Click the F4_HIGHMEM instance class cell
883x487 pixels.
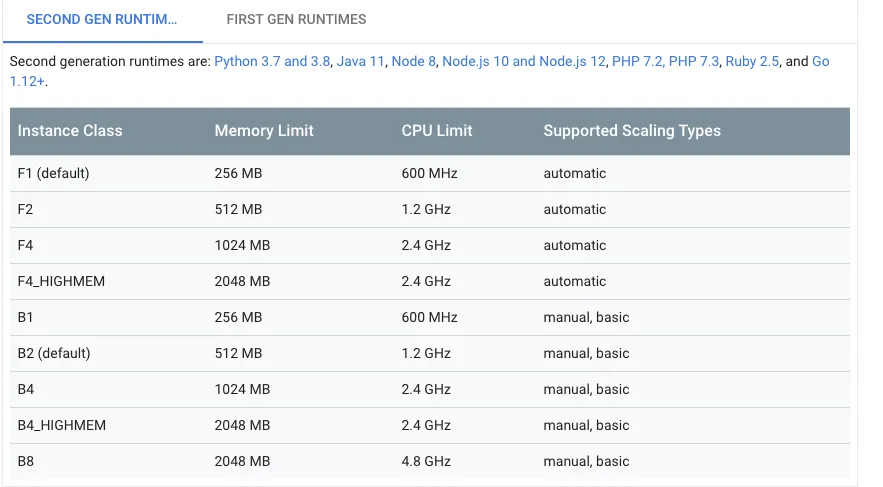tap(61, 281)
